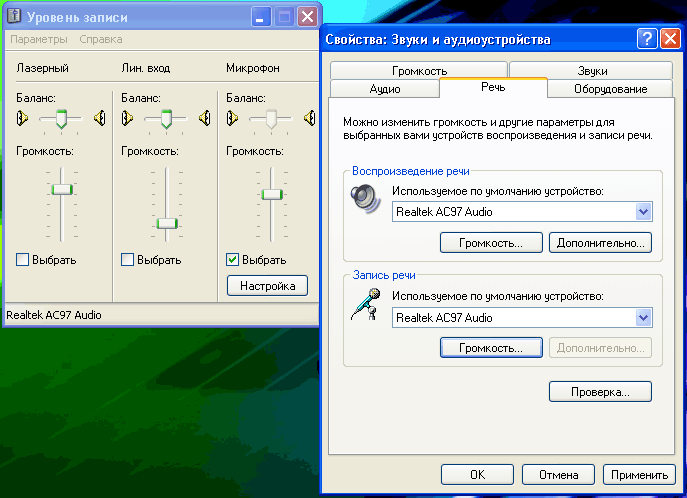Viewport: 687px width, 498px height.
Task: Minimize the Уровень записи window
Action: click(261, 17)
